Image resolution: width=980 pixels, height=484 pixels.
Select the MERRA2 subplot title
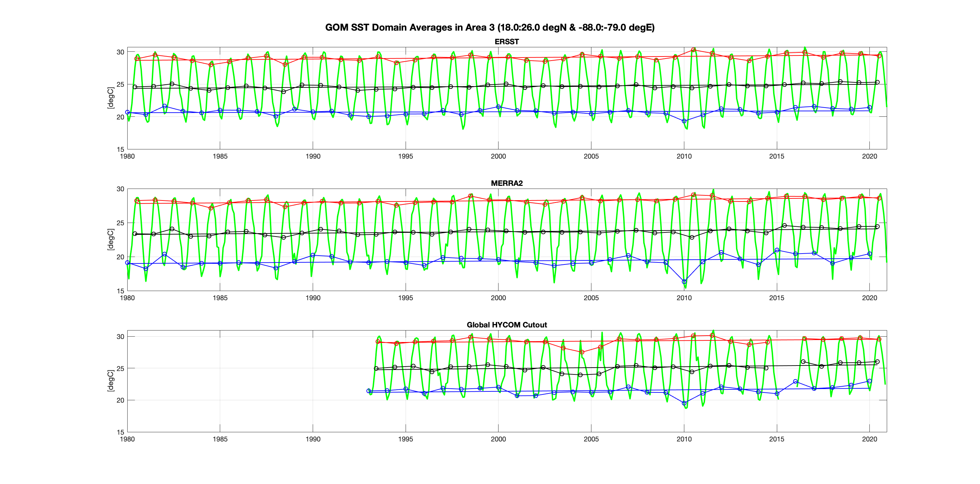[x=506, y=183]
